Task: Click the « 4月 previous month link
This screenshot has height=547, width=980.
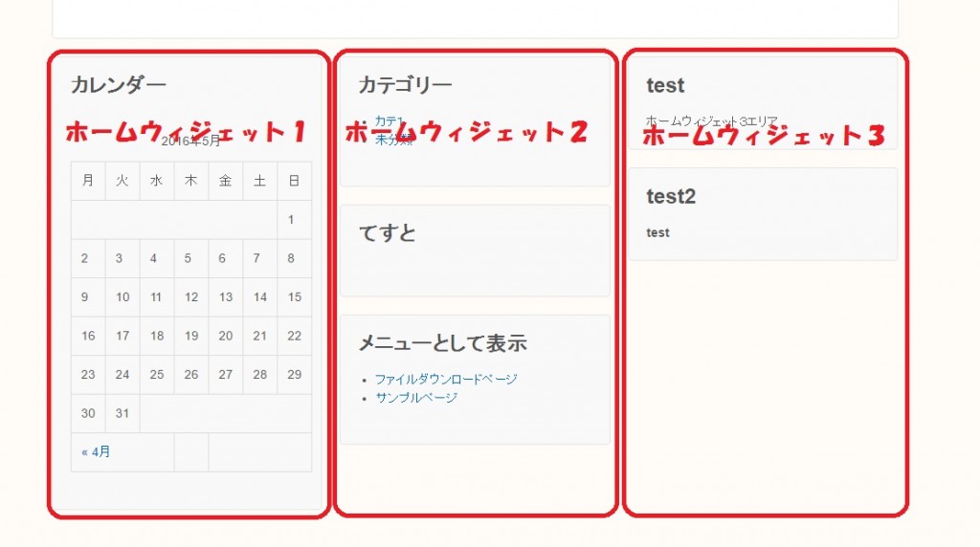Action: pyautogui.click(x=96, y=451)
